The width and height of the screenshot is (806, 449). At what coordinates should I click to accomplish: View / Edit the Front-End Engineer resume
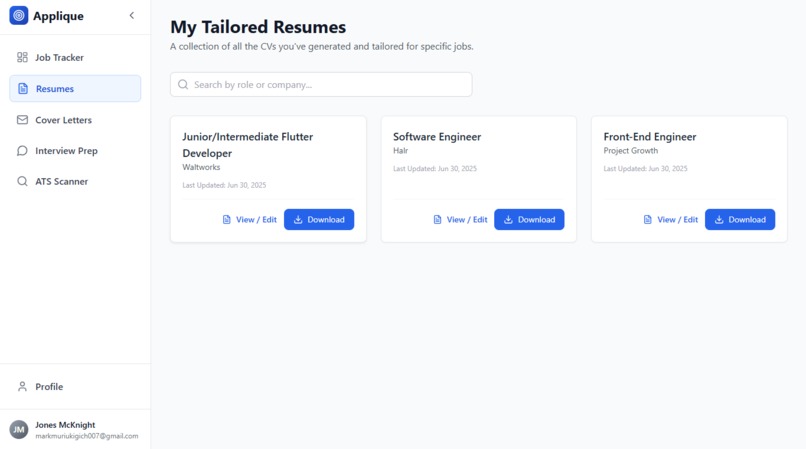click(x=671, y=220)
